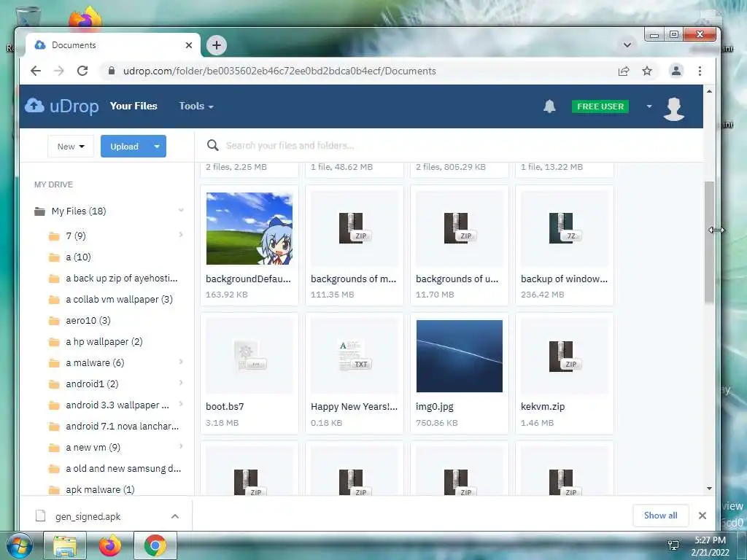
Task: Select backgrounds of u... zip file
Action: (460, 245)
